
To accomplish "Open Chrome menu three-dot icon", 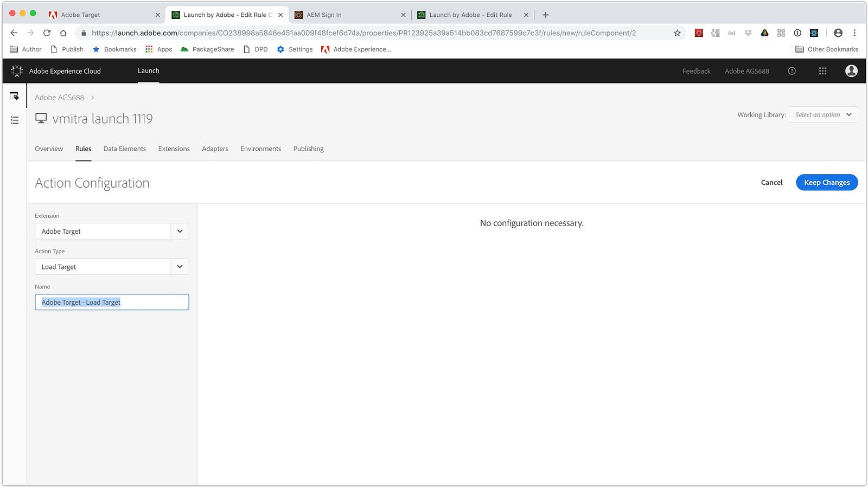I will pos(854,33).
